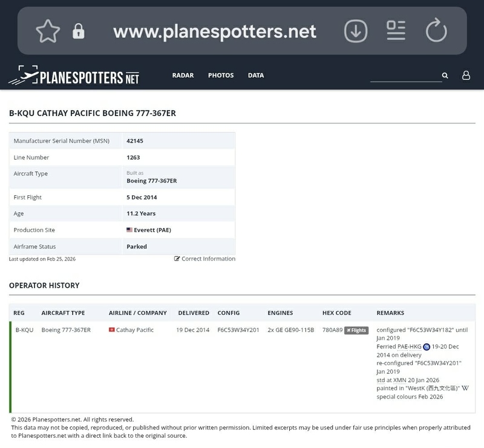Open the DATA menu

coord(256,76)
